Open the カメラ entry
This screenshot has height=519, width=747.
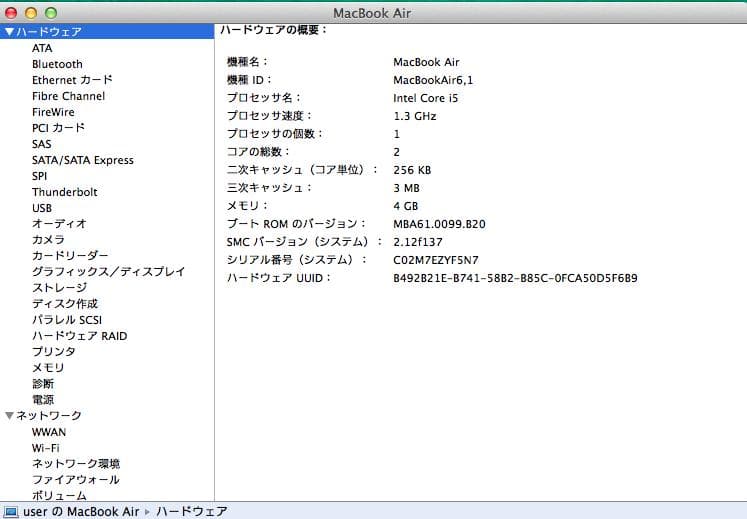(49, 240)
